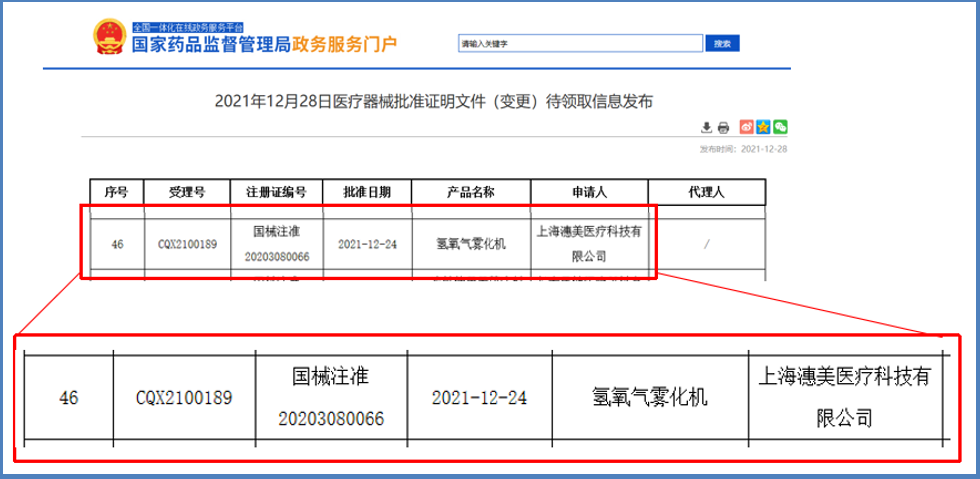Image resolution: width=980 pixels, height=479 pixels.
Task: Click the 注册证编号 column header
Action: coord(277,192)
